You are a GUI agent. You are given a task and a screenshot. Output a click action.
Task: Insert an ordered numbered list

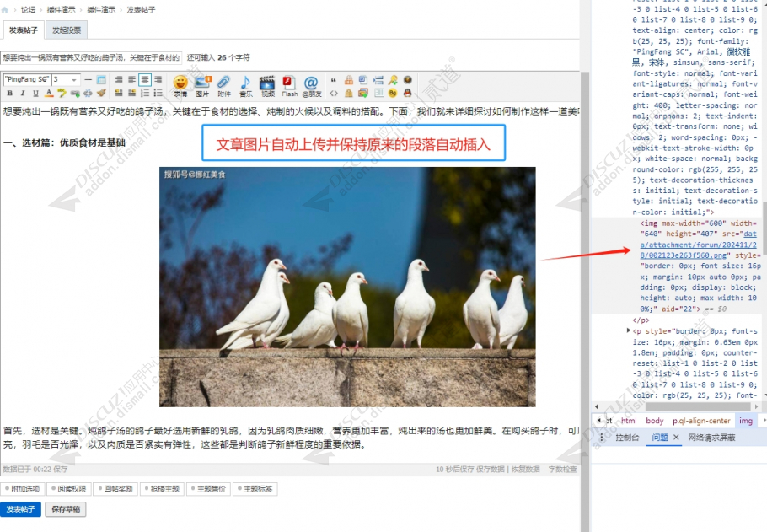145,93
